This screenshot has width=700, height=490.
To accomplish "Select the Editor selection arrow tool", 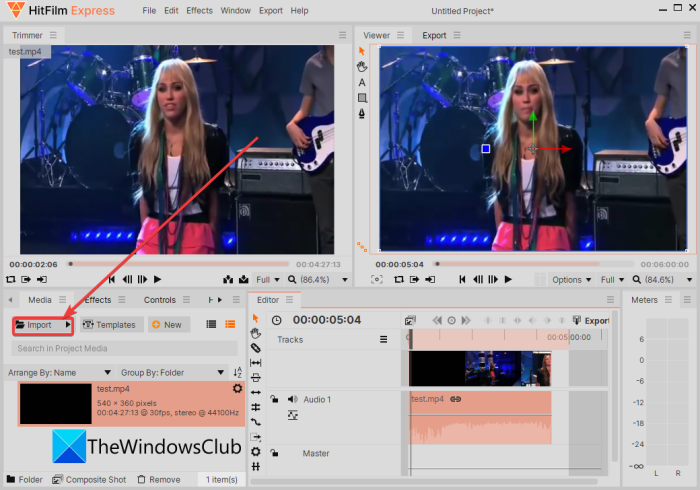I will (255, 318).
